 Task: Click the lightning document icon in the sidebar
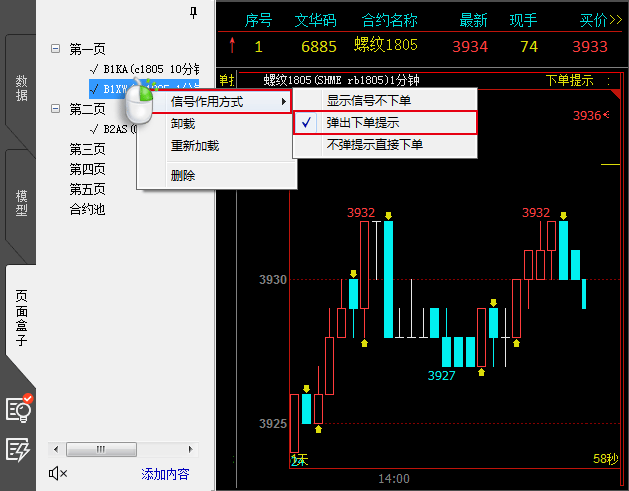(19, 449)
